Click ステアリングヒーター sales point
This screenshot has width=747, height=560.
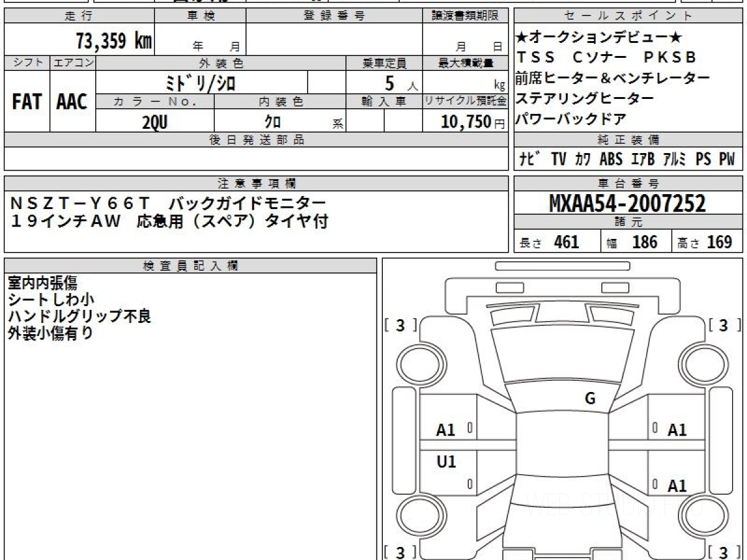click(x=585, y=98)
